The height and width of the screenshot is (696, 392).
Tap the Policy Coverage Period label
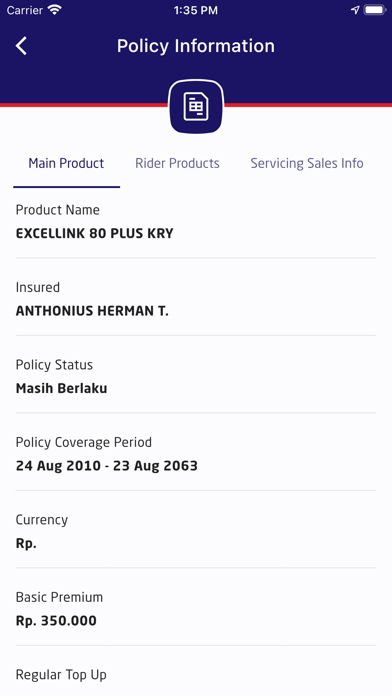(84, 443)
